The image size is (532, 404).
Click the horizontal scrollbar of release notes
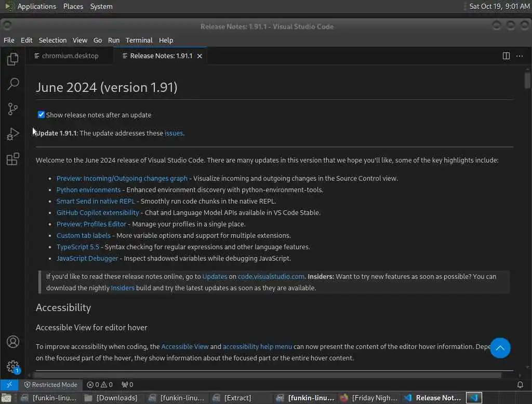pos(267,375)
